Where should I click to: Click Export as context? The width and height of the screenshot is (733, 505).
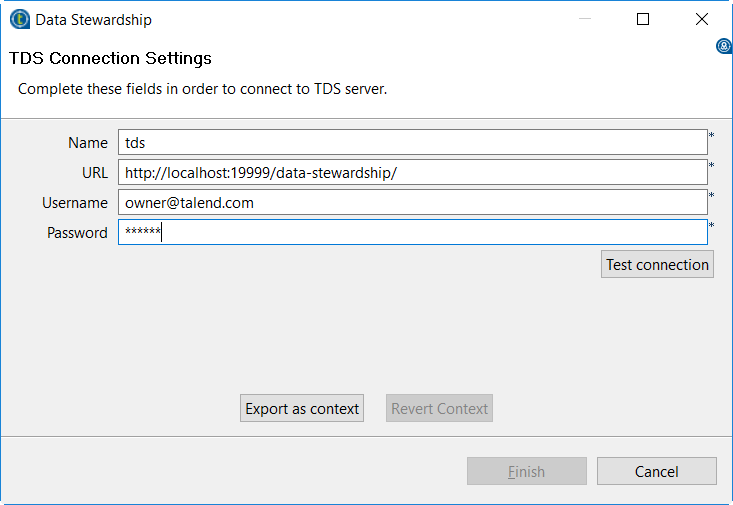(x=302, y=408)
